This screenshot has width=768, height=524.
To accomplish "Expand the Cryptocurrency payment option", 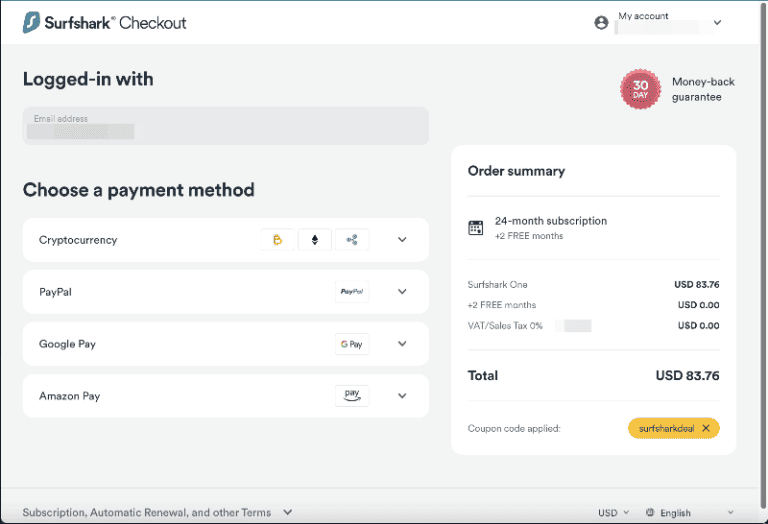I will (402, 240).
